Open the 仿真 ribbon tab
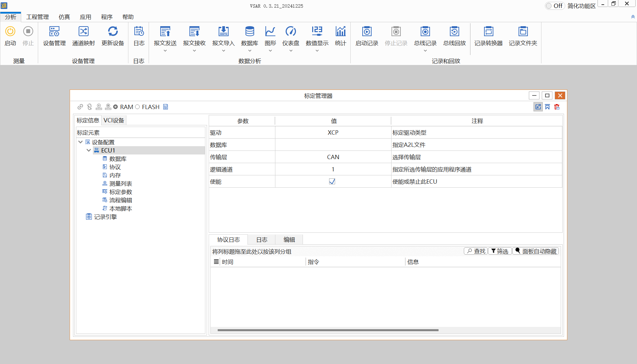637x364 pixels. click(64, 17)
